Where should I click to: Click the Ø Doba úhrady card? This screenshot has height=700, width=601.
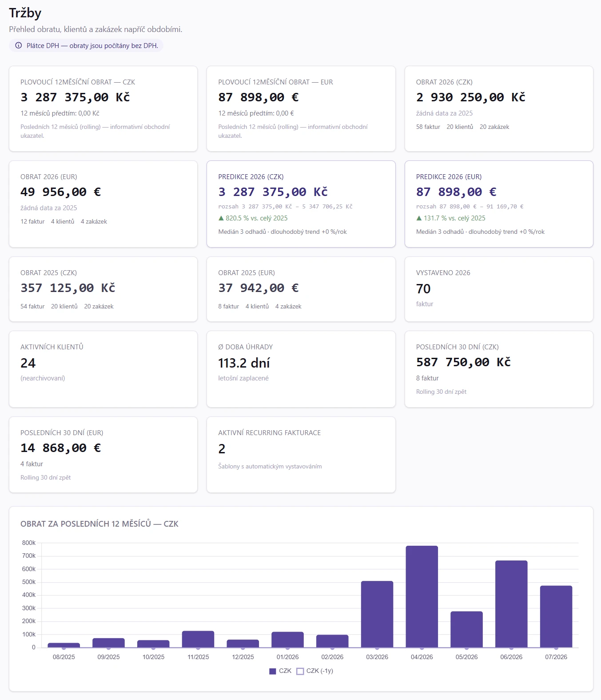301,369
